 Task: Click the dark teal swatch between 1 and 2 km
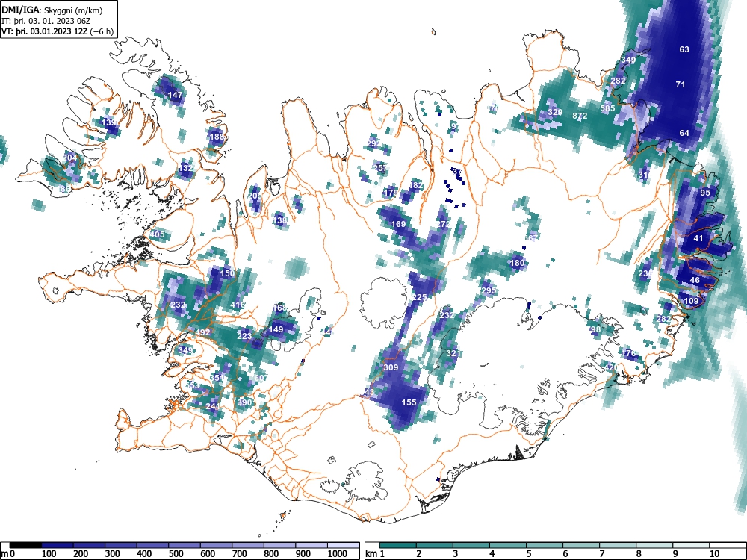[398, 545]
